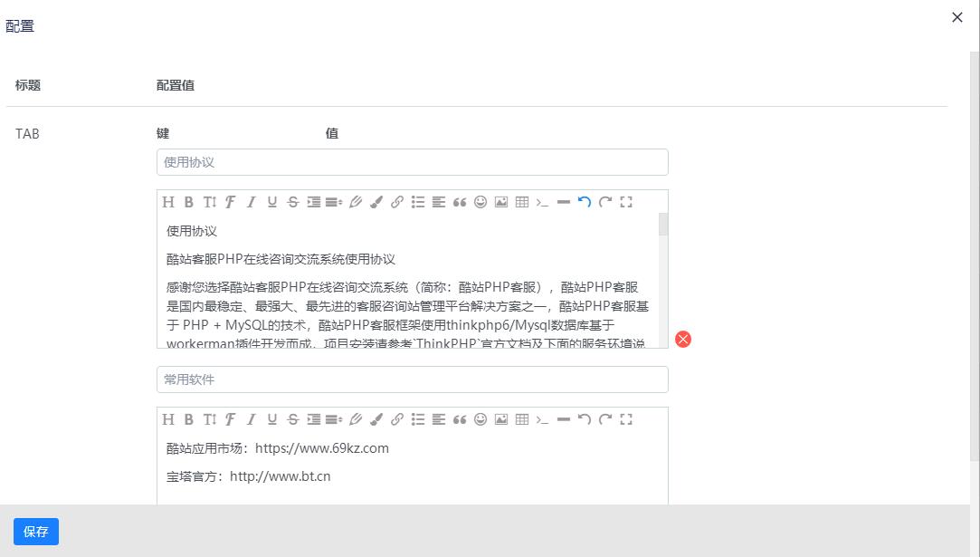Click the blockquote icon in second editor
Image resolution: width=980 pixels, height=557 pixels.
coord(460,419)
